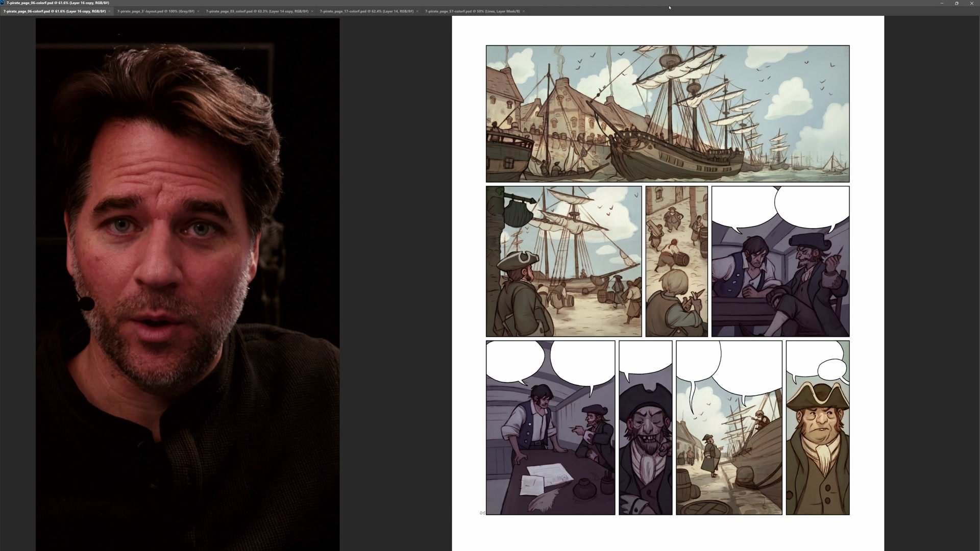This screenshot has width=980, height=551.
Task: Click the narrow street barrel-rolling panel
Action: (x=676, y=261)
